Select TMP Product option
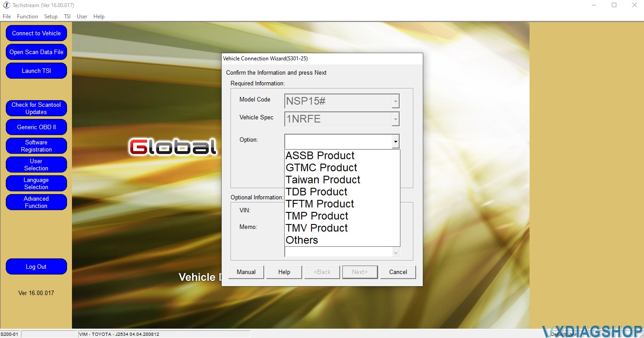Screen dimensions: 644x338 tap(342, 216)
